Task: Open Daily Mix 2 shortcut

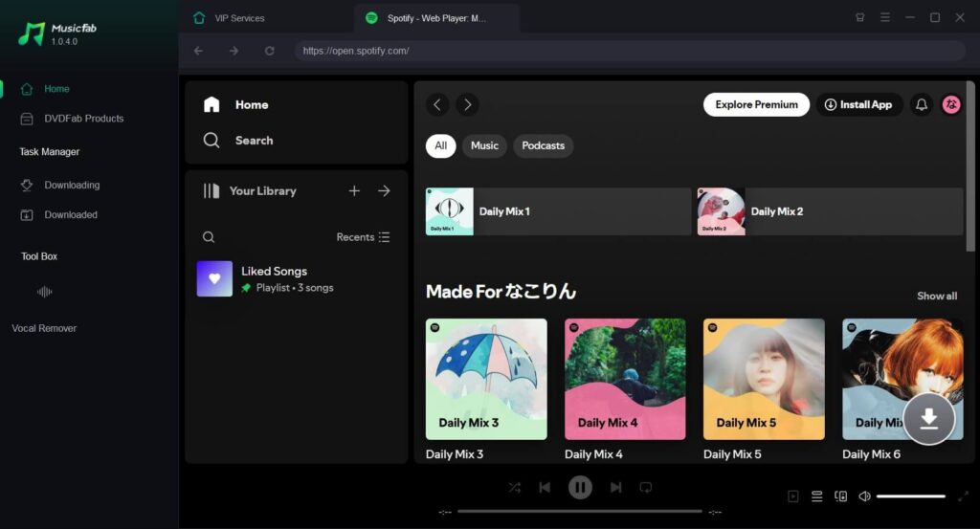Action: (830, 211)
